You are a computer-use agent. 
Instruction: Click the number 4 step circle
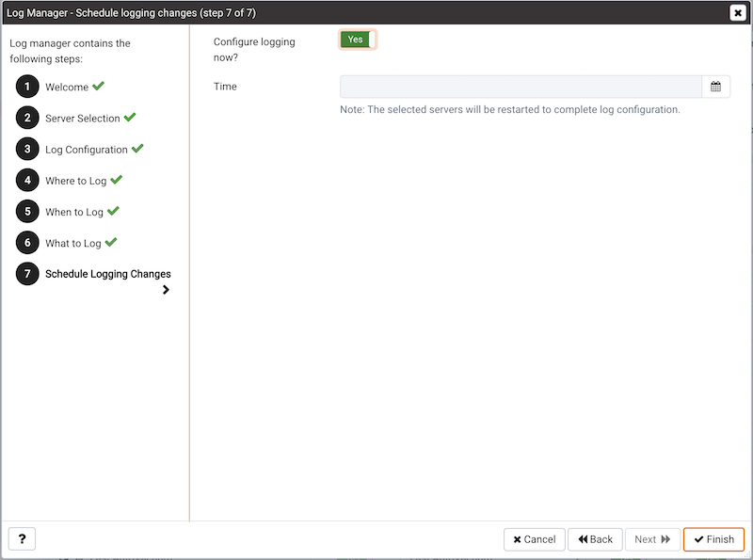click(27, 180)
